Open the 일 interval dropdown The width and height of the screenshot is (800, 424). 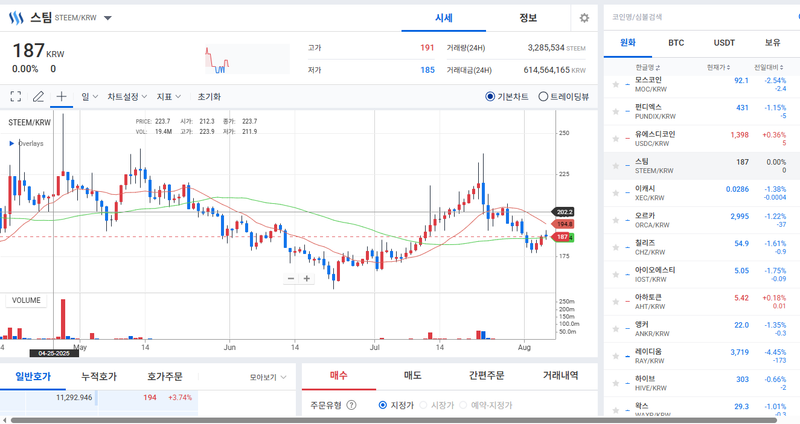point(90,96)
